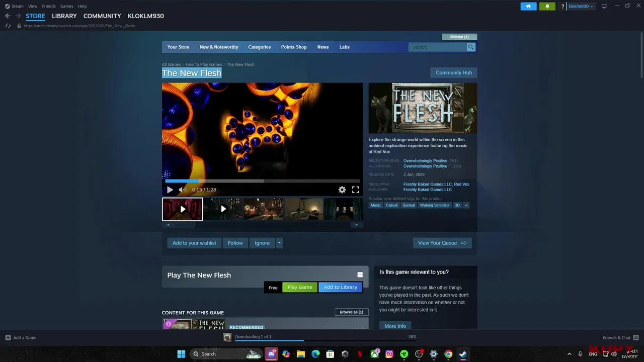Open the Community Hub
This screenshot has width=644, height=362.
[454, 73]
